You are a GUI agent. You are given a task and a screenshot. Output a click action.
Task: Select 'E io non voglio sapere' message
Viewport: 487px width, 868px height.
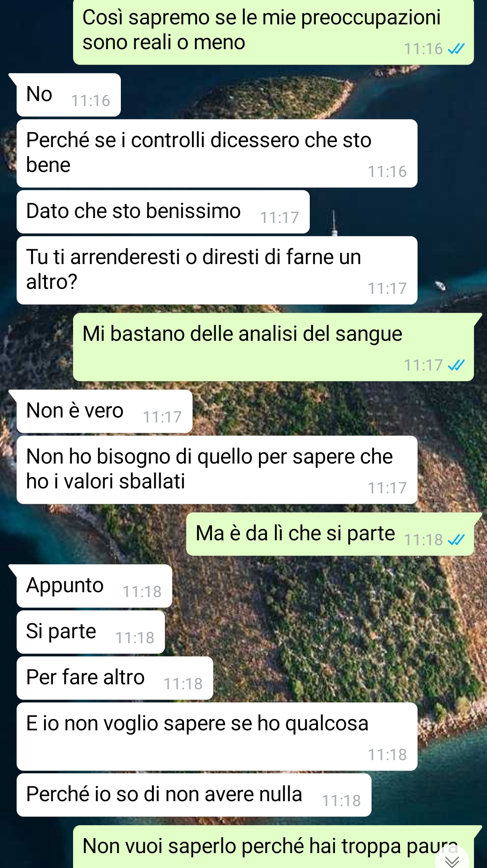[217, 736]
